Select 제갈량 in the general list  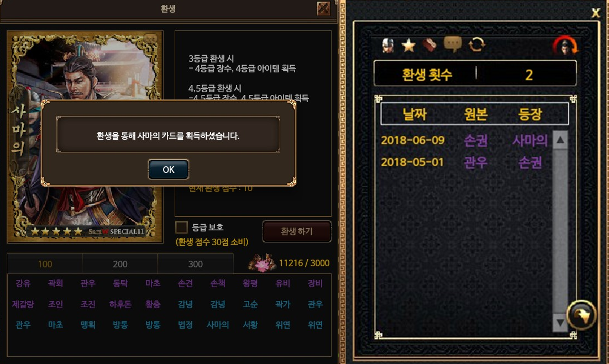pyautogui.click(x=23, y=304)
